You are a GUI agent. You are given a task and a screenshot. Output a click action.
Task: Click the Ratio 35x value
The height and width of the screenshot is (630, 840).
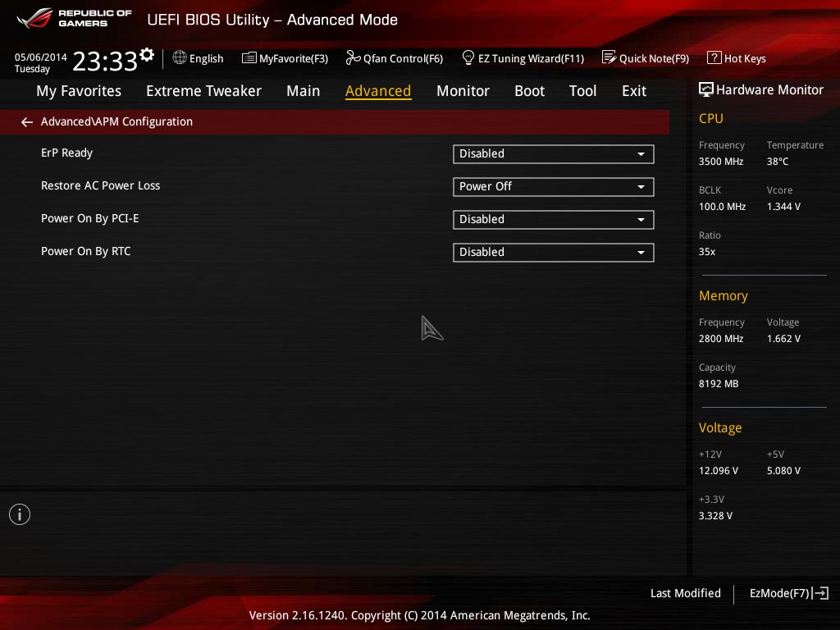[707, 251]
